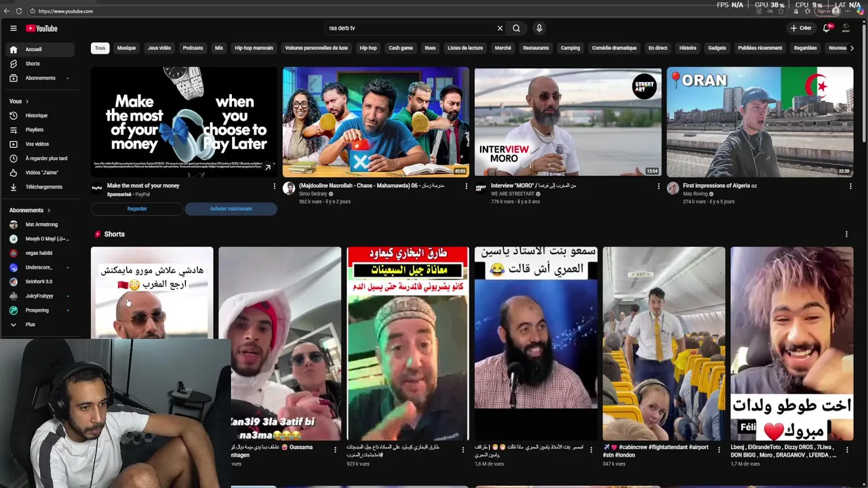Open the notifications bell
This screenshot has width=868, height=488.
coord(827,28)
